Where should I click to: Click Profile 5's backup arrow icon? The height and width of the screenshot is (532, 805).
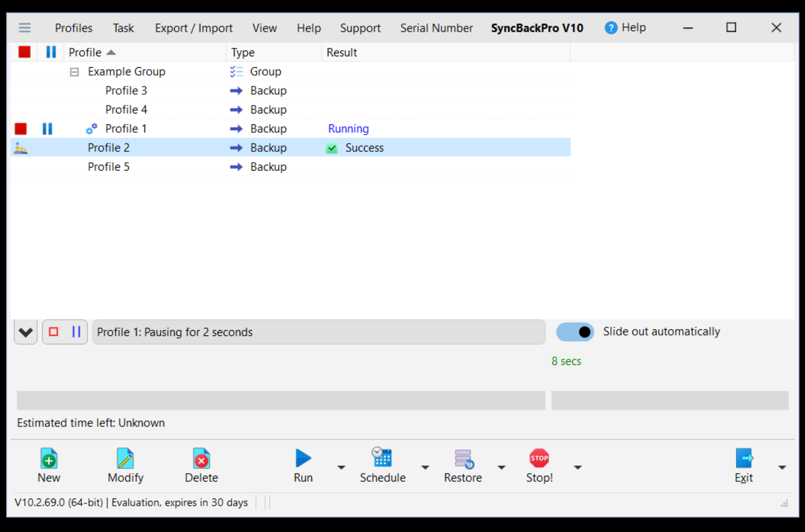point(236,167)
